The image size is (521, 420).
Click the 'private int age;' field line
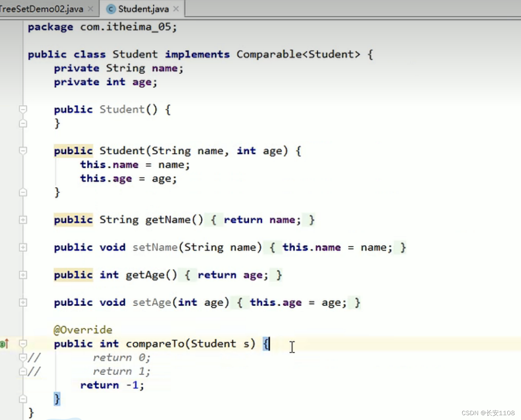(106, 82)
